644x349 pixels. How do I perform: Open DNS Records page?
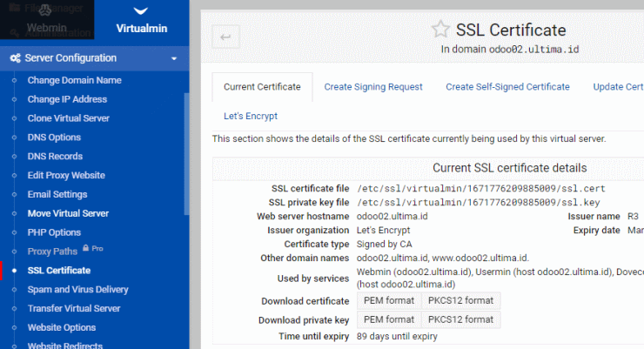click(x=55, y=157)
